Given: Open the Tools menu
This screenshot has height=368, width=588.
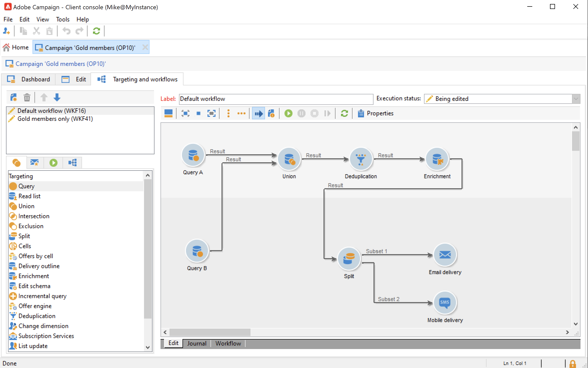Looking at the screenshot, I should [62, 19].
